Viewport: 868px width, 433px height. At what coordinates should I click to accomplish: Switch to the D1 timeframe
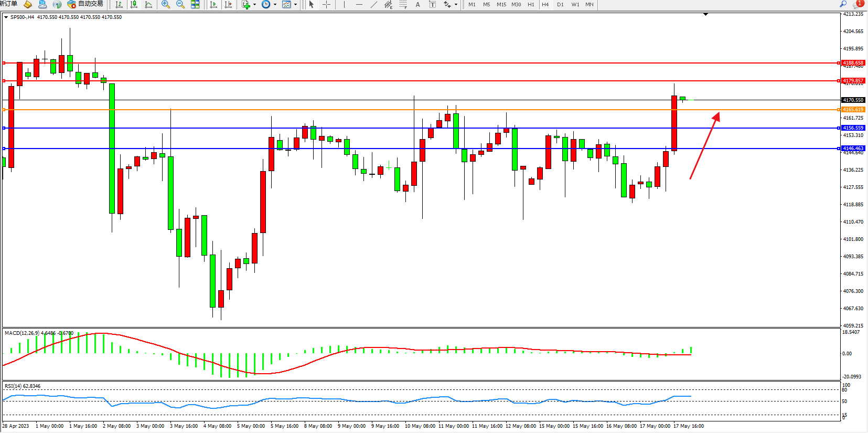point(560,5)
